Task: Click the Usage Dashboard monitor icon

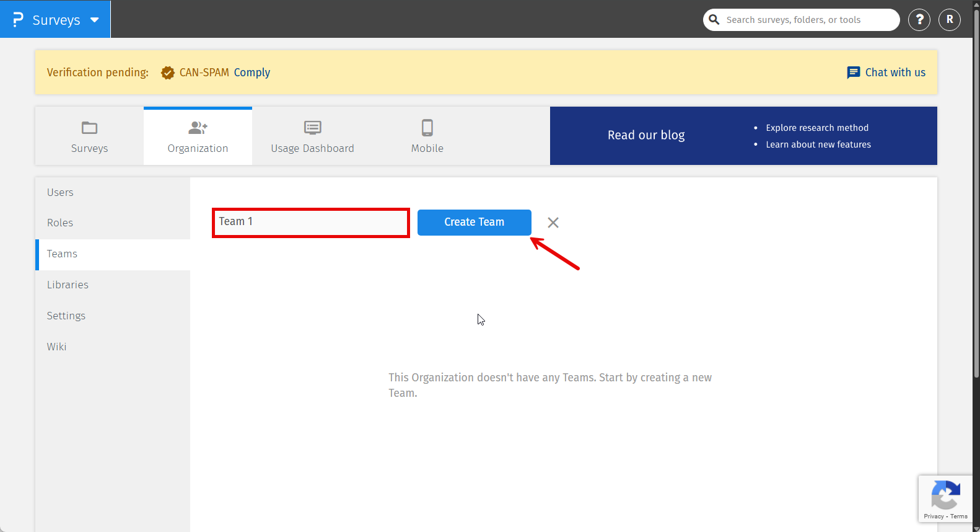Action: (x=313, y=128)
